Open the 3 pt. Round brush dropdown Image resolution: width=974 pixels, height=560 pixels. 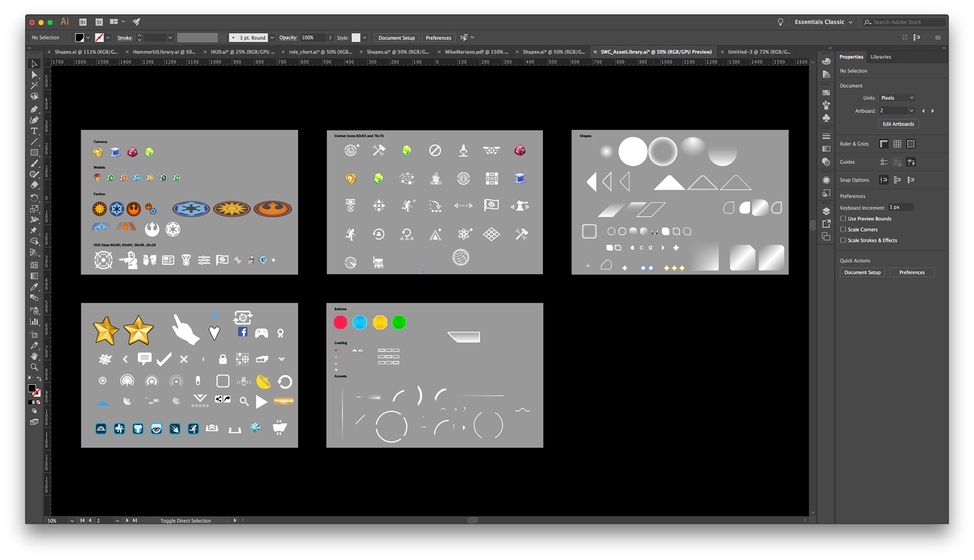[272, 38]
